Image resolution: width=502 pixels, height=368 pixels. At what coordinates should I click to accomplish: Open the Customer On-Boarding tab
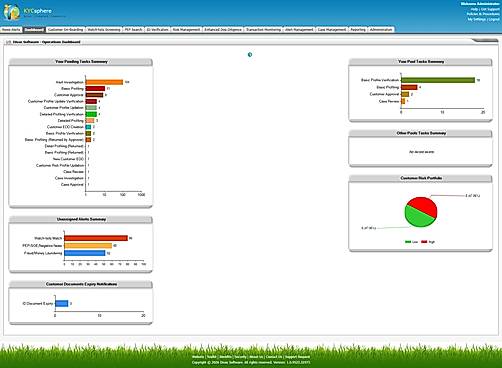click(65, 30)
